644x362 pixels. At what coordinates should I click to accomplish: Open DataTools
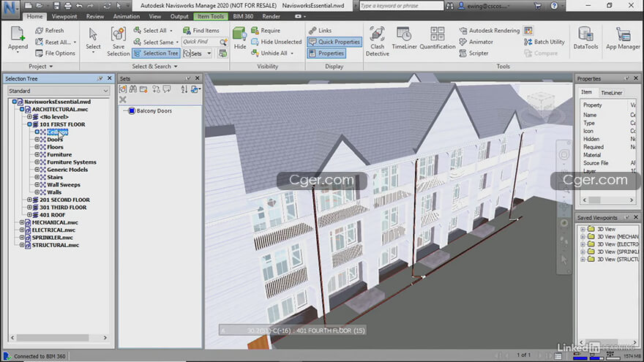coord(585,38)
